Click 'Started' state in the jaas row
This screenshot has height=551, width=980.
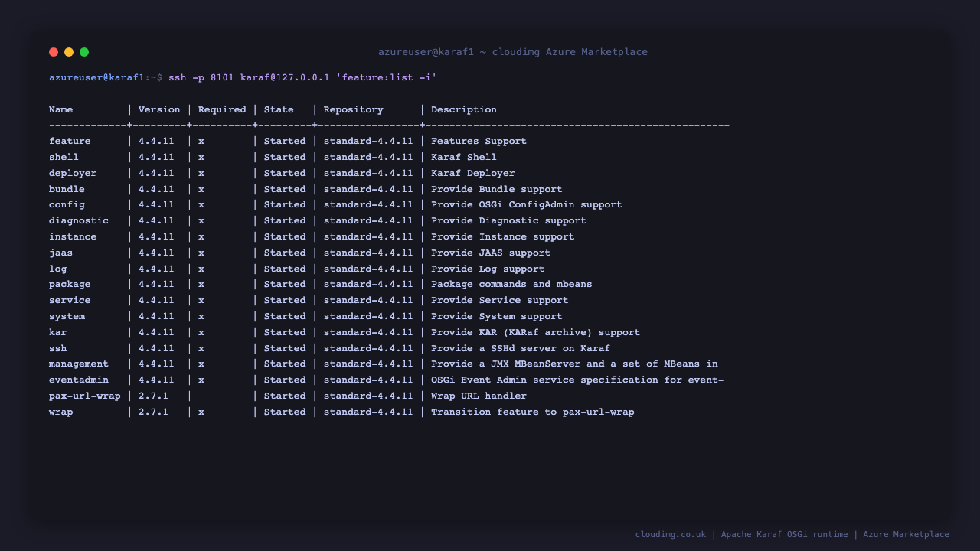point(285,253)
